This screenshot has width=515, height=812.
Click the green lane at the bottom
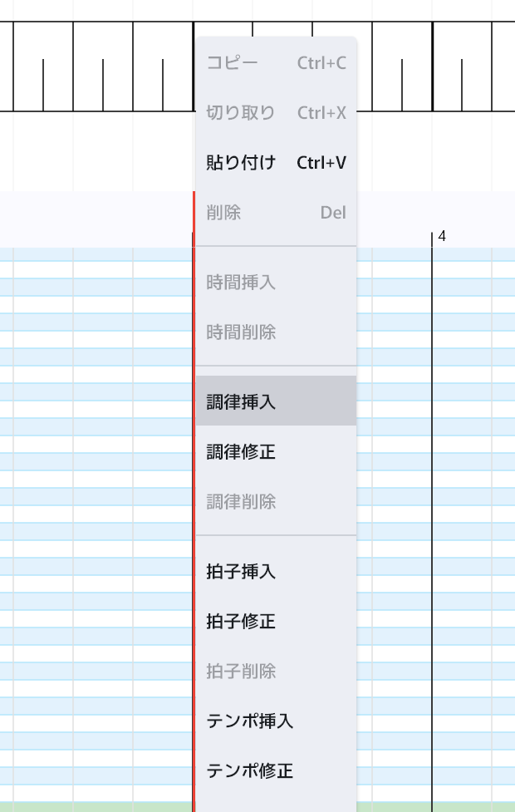(91, 807)
